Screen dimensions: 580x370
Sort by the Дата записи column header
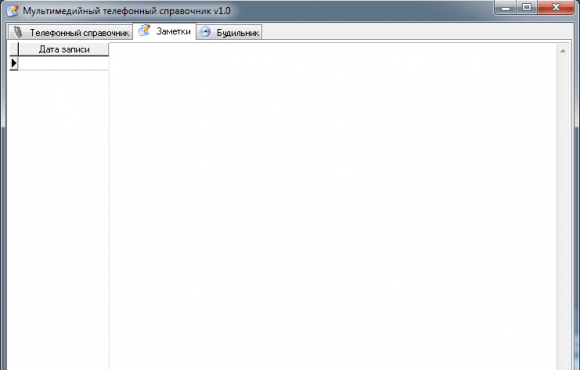[64, 49]
